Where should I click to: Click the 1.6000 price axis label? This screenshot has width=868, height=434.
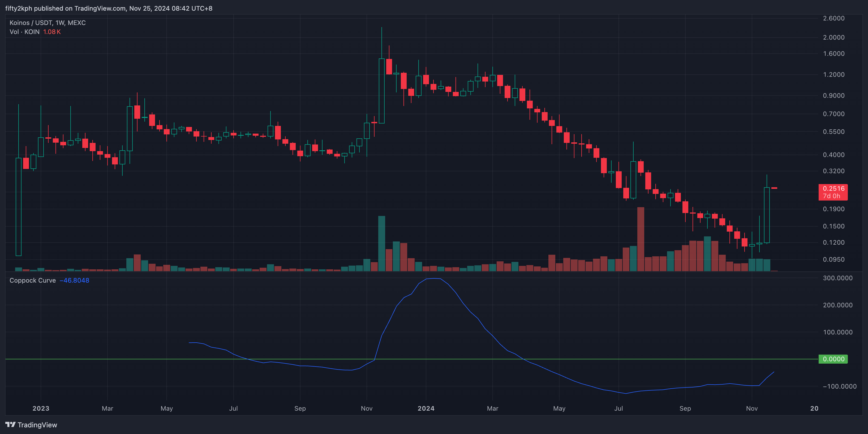point(834,53)
